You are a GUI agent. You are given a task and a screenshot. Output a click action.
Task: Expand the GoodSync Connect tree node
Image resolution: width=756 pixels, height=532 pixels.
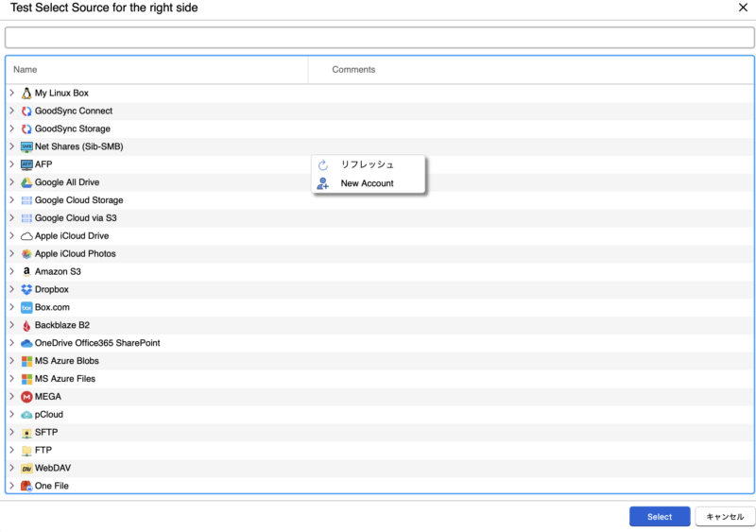[x=11, y=111]
